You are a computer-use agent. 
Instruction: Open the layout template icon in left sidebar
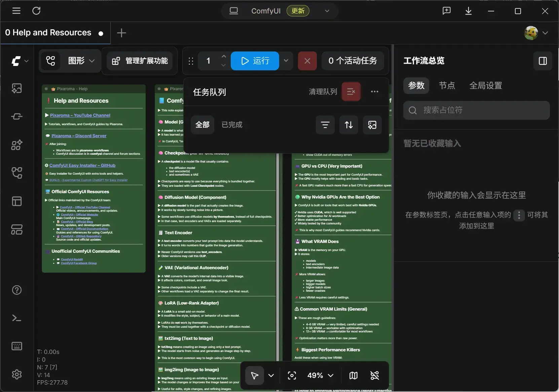(x=17, y=201)
